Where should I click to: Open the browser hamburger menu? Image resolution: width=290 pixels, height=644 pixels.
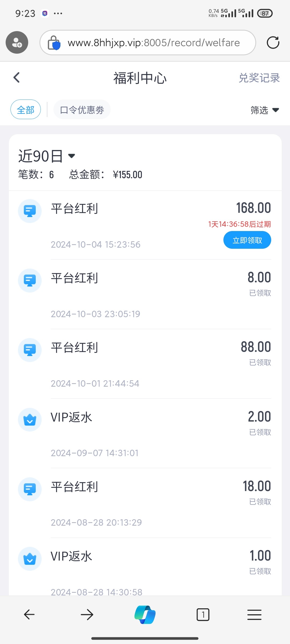pos(254,614)
